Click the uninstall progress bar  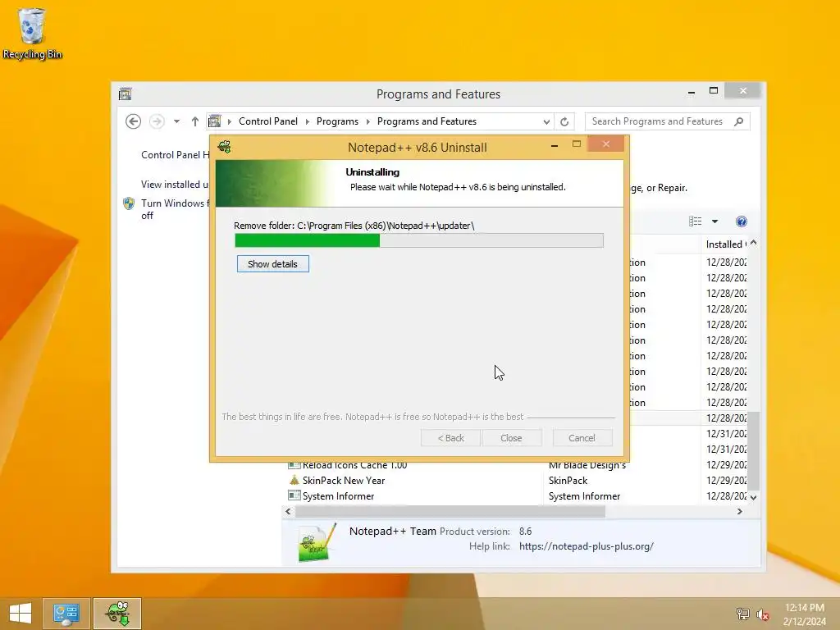(x=419, y=240)
